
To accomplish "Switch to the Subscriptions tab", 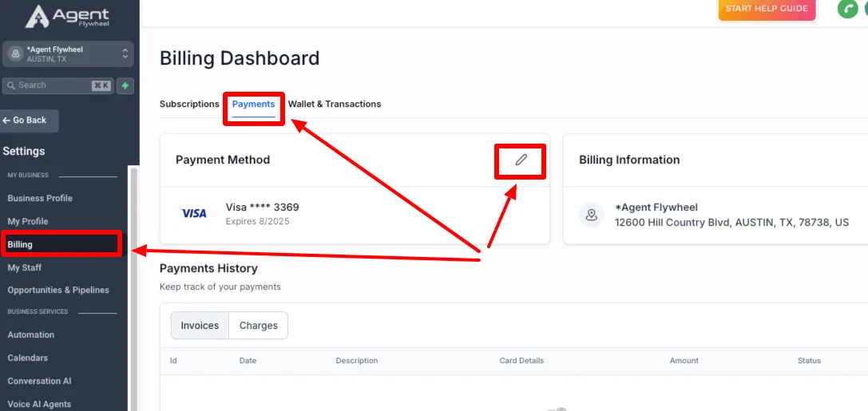I will (189, 104).
